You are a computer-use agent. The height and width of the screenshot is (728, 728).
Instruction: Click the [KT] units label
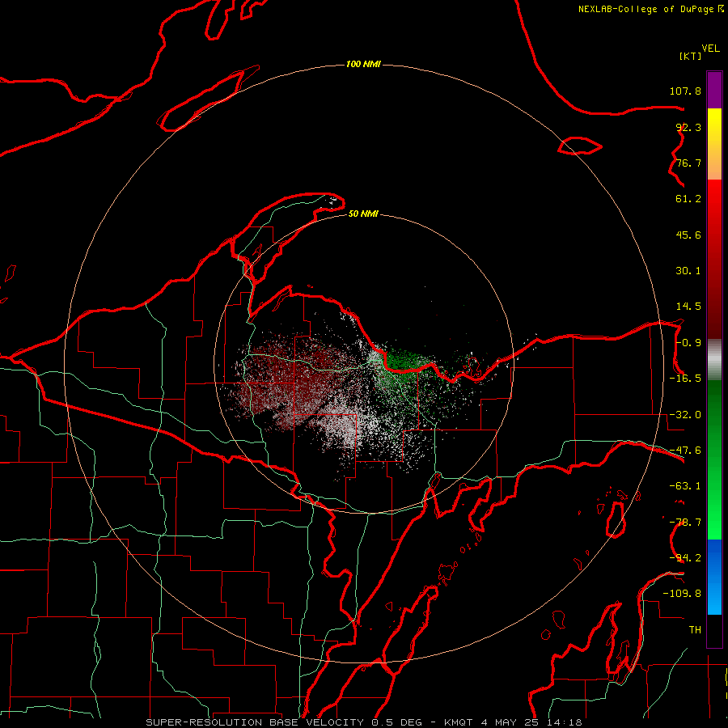691,56
